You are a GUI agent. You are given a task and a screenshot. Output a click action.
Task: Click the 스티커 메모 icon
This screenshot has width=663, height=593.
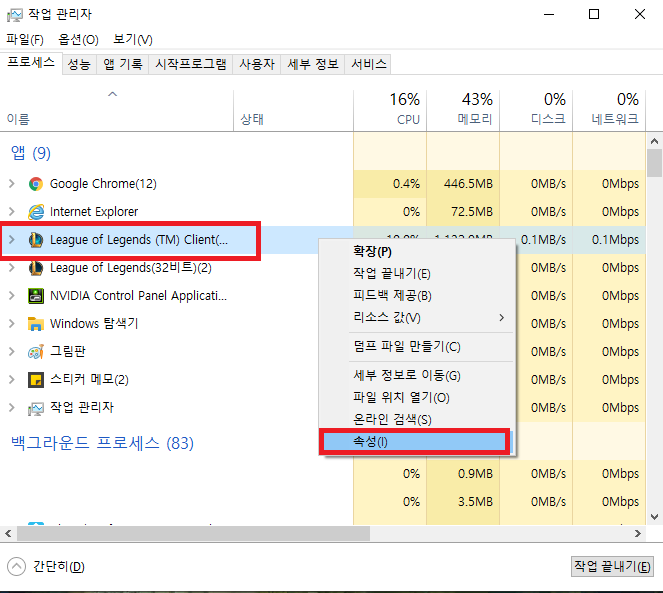click(x=36, y=380)
